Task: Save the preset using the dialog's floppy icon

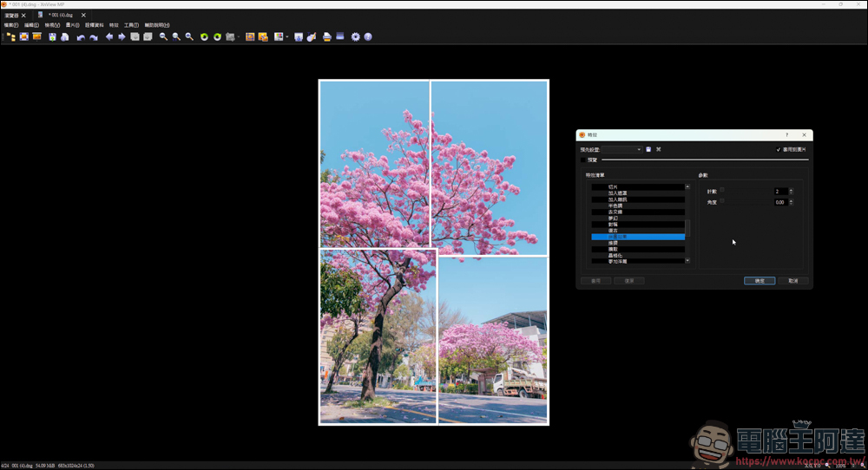Action: (x=648, y=149)
